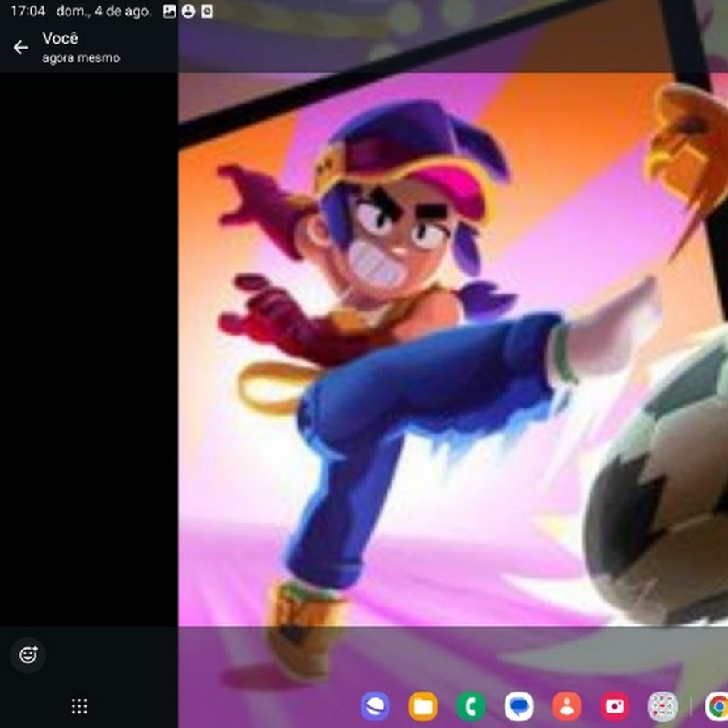Open the orange Contacts app
Viewport: 728px width, 728px height.
coord(567,706)
